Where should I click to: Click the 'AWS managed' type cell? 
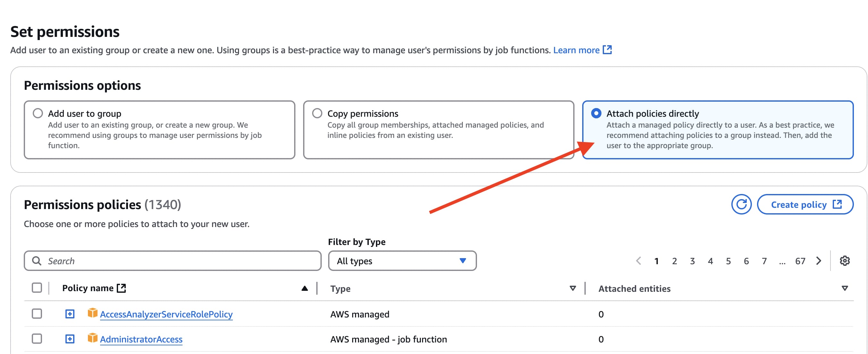[x=360, y=314]
